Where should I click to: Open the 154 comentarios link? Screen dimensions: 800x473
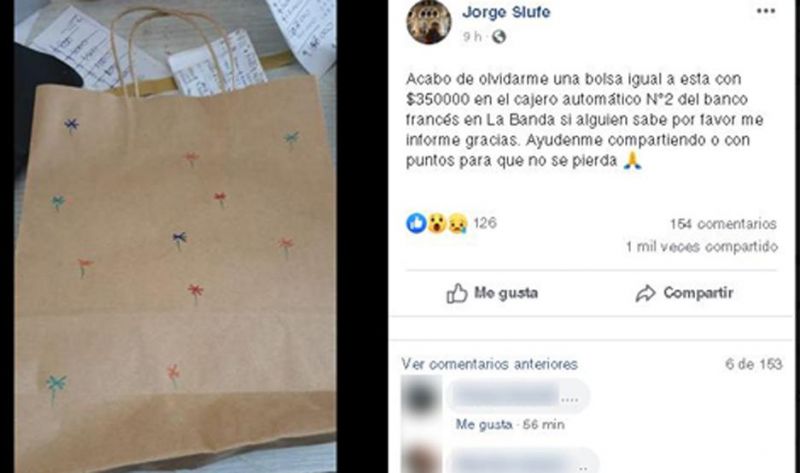point(723,224)
